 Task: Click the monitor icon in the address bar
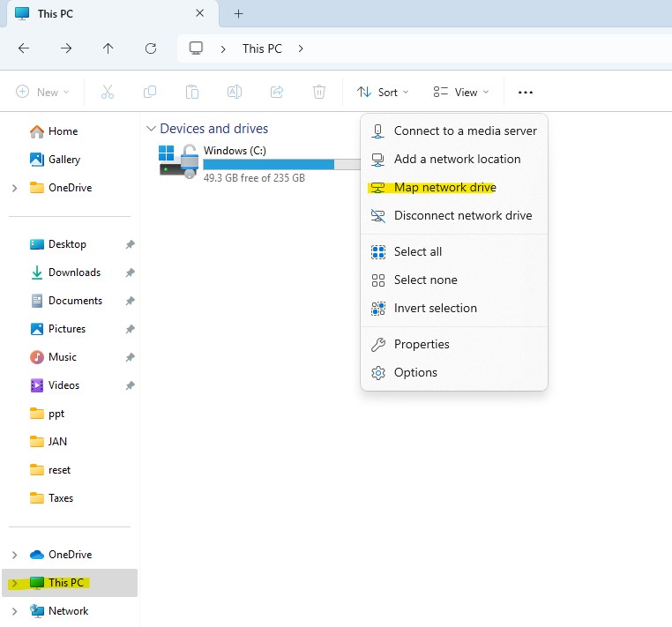pyautogui.click(x=196, y=48)
